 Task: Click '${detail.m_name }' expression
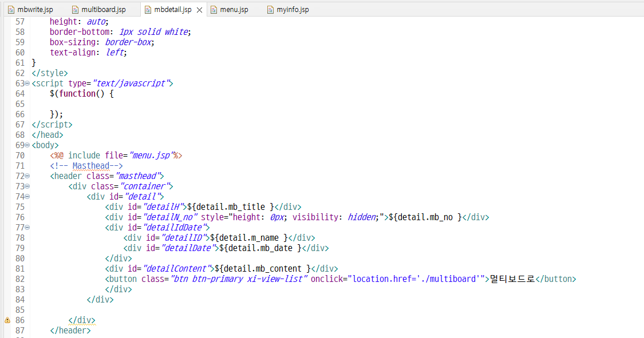(249, 237)
